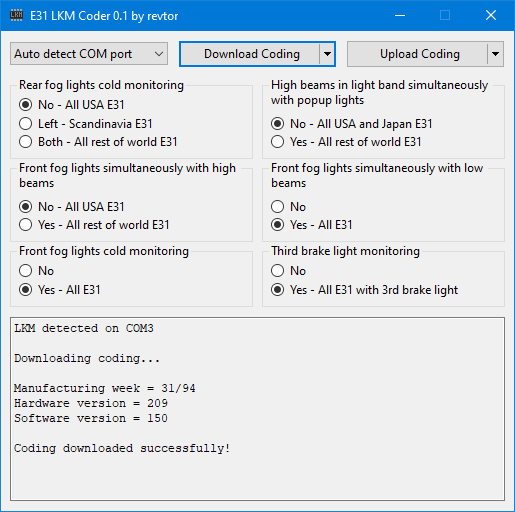Select high beams 'Yes - All rest of world E31'
The image size is (515, 512).
346,142
